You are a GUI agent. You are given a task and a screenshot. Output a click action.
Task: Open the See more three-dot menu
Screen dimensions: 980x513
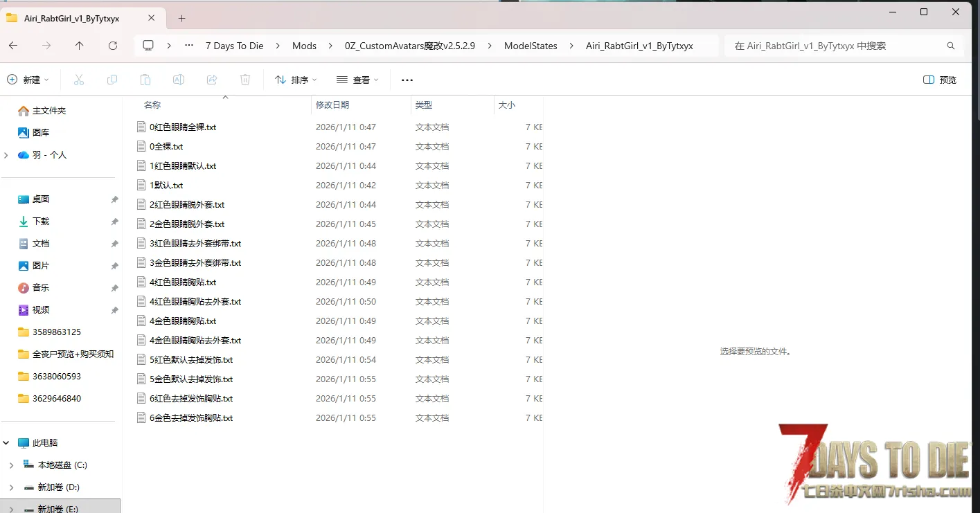coord(407,80)
